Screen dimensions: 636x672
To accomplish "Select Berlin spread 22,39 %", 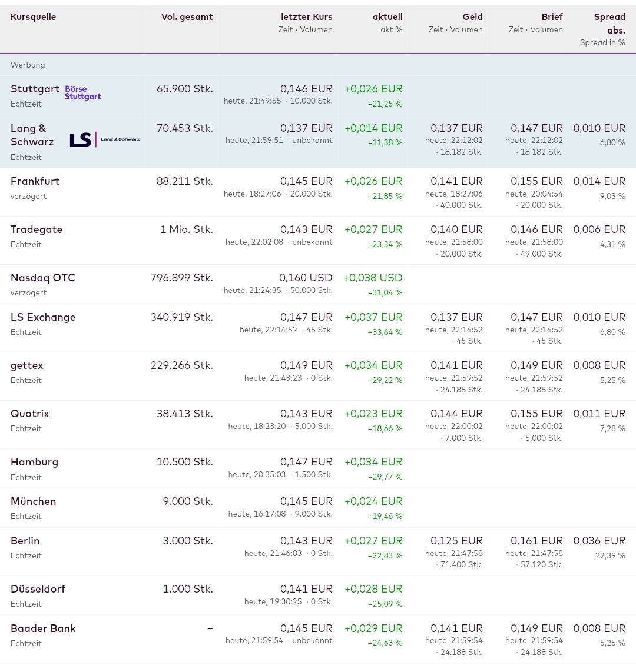I will coord(610,555).
